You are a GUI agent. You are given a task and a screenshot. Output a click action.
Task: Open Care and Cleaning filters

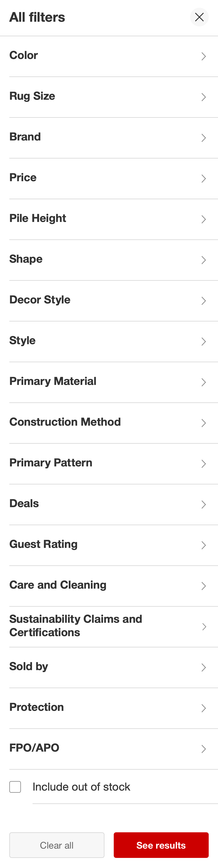[109, 586]
